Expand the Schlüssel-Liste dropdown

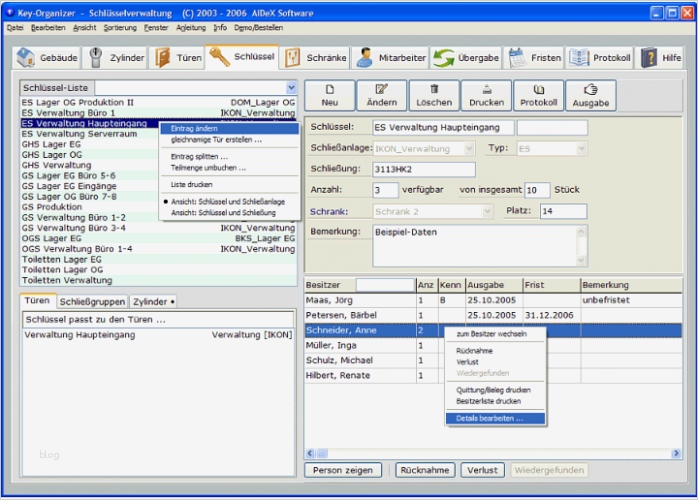pyautogui.click(x=291, y=88)
